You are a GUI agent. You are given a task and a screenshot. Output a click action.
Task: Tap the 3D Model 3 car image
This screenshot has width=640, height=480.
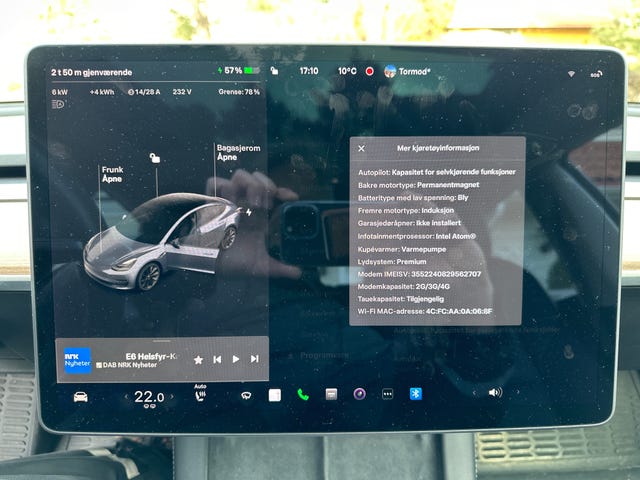point(163,241)
